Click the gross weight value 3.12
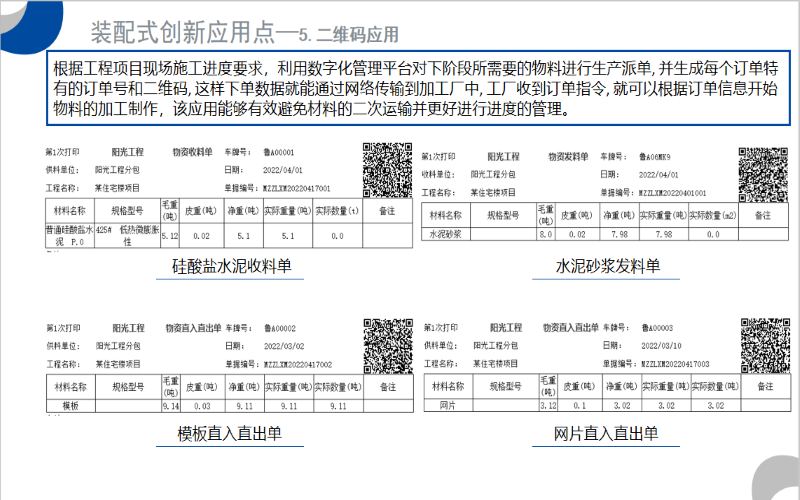 548,406
